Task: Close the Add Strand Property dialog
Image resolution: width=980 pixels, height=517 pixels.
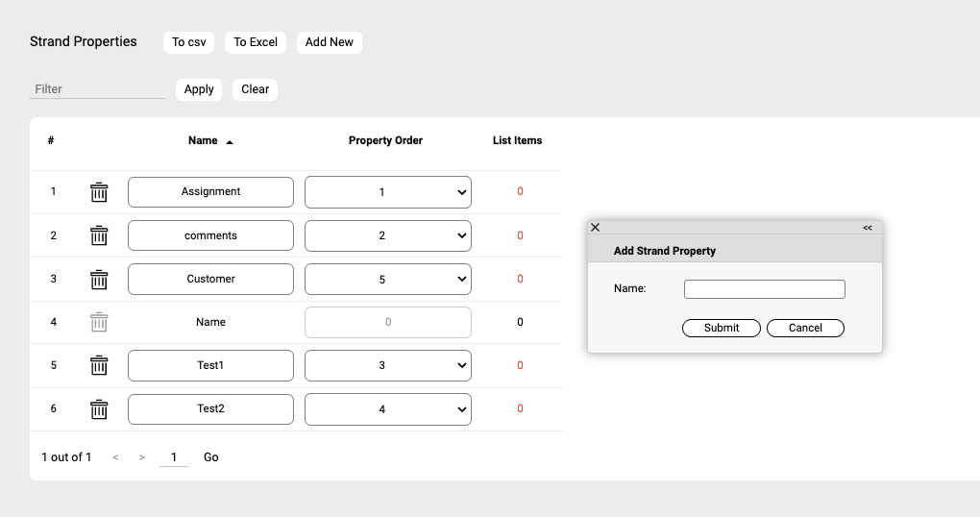Action: pyautogui.click(x=595, y=228)
